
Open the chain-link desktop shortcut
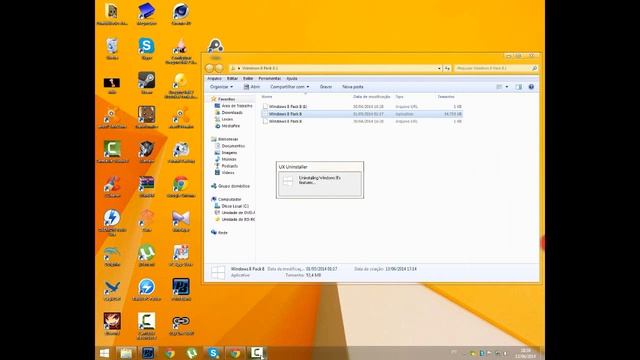click(x=181, y=324)
